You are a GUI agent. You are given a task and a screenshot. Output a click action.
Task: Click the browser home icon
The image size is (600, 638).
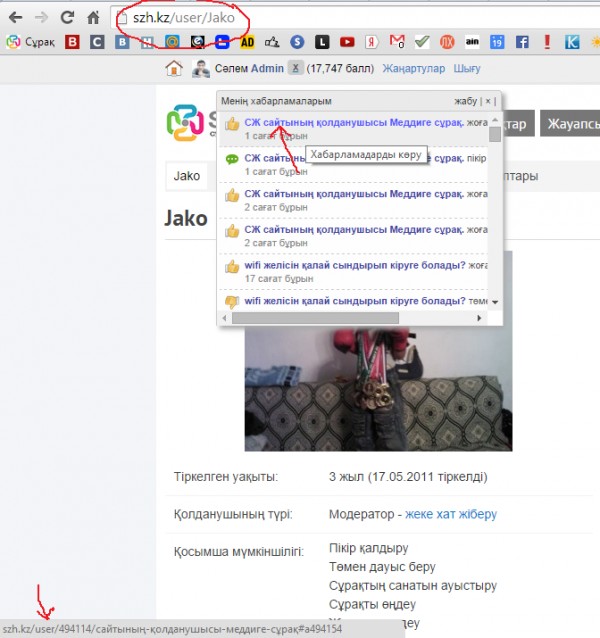(93, 17)
